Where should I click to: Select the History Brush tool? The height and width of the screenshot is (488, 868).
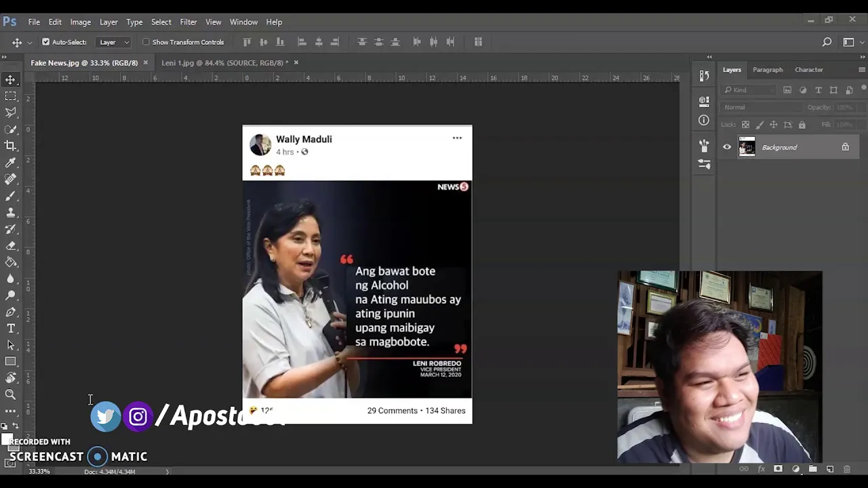click(x=11, y=229)
